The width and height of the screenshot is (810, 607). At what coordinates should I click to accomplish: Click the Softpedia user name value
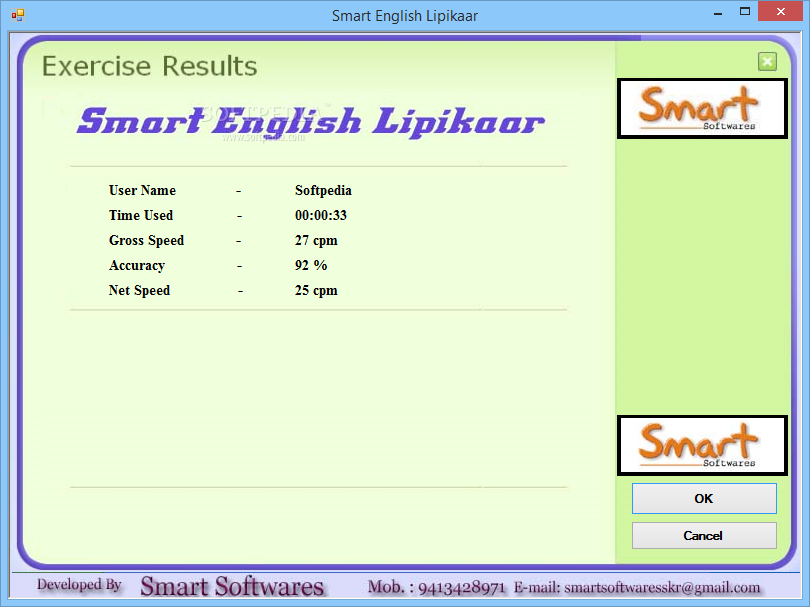323,191
